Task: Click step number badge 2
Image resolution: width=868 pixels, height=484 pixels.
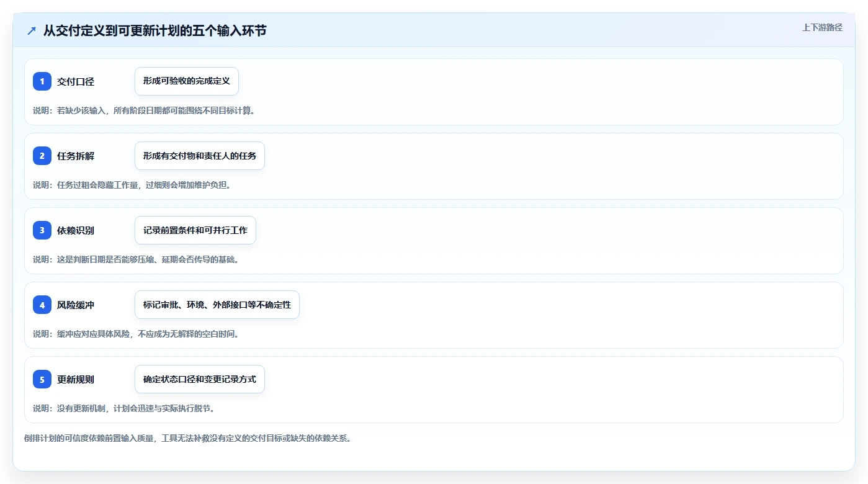Action: tap(42, 156)
